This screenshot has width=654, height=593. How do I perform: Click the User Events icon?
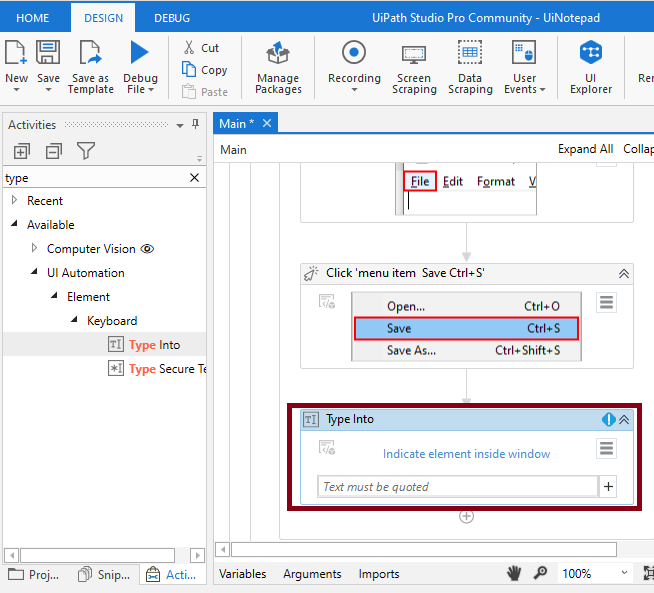524,53
